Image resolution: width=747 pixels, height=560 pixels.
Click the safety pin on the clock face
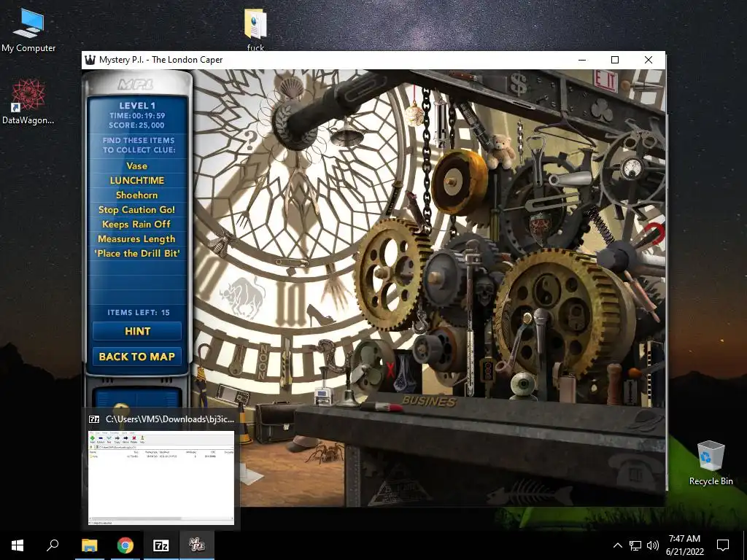pyautogui.click(x=292, y=262)
